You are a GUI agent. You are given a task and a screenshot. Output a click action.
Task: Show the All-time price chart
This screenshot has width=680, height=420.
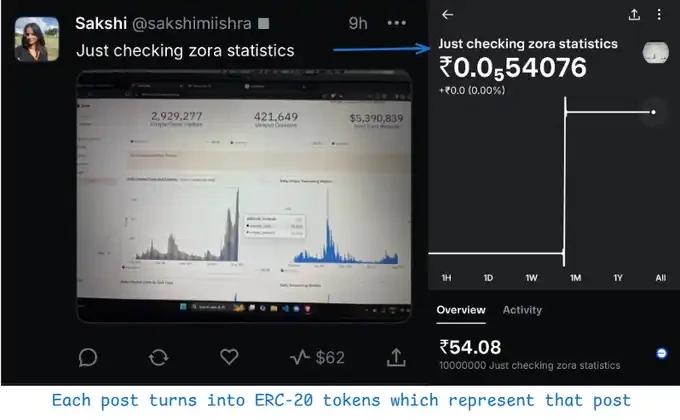(x=660, y=277)
